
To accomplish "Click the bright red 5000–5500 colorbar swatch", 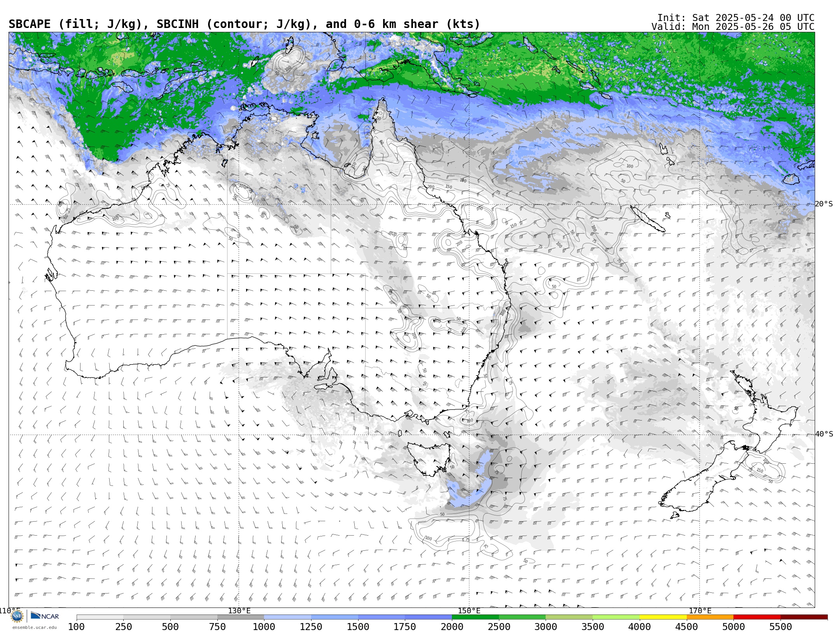I will coord(757,617).
